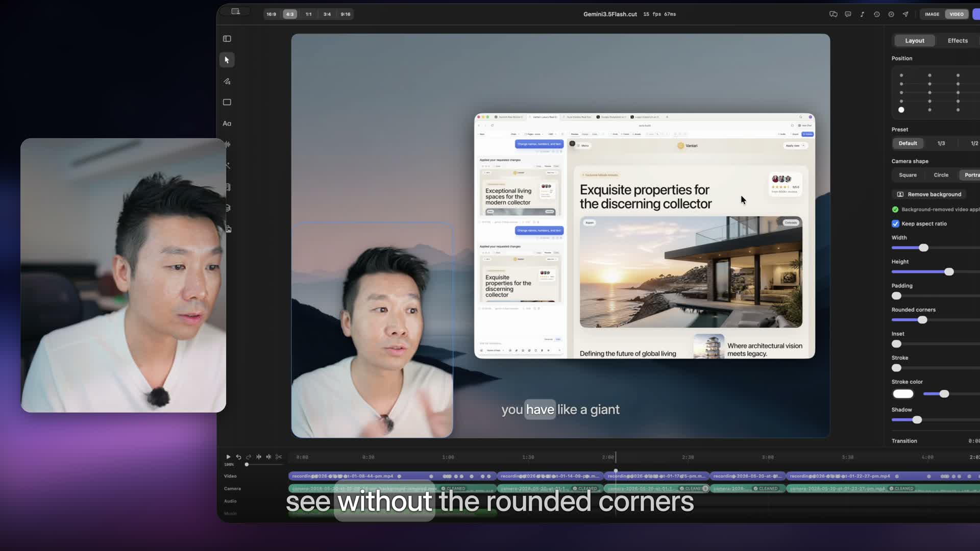980x551 pixels.
Task: Select video clip at-01-22-27-pm.mp4
Action: pos(883,476)
